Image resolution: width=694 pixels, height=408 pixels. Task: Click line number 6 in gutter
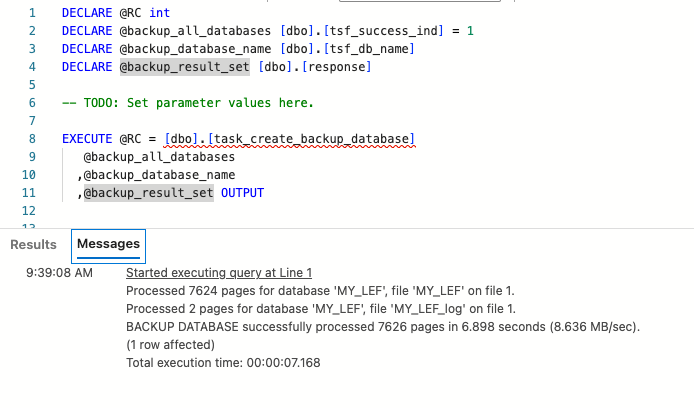pyautogui.click(x=32, y=103)
